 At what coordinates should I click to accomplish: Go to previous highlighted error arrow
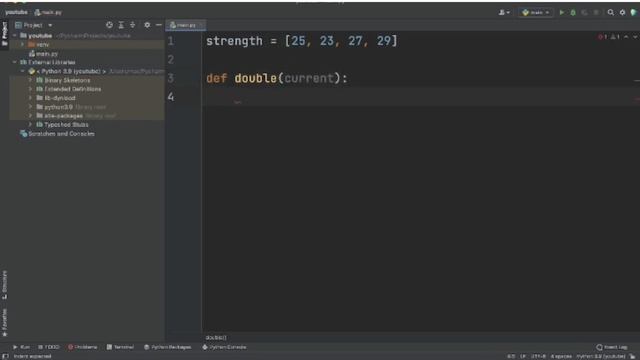point(626,37)
